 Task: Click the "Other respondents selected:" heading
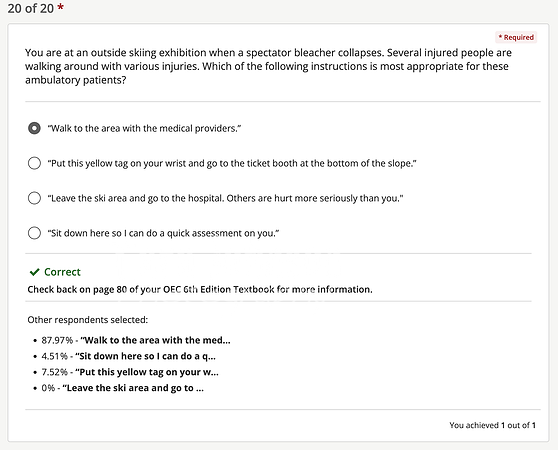(88, 320)
